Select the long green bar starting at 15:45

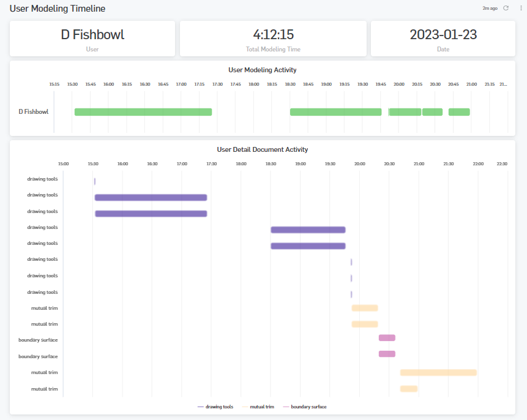pos(143,111)
